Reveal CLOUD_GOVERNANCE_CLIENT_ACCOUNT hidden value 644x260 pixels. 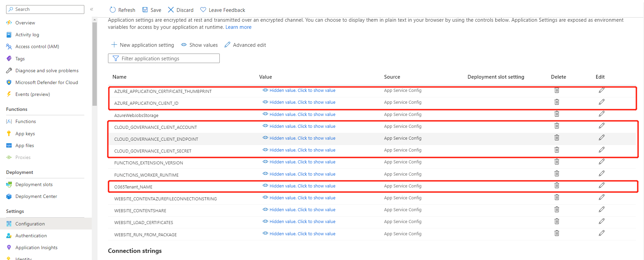click(299, 126)
